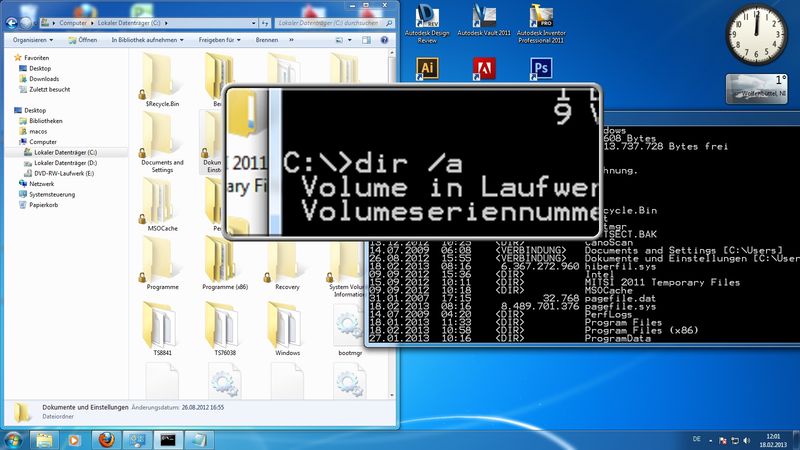
Task: Select 'Lokaler Datenträger (D:)' in navigation tree
Action: (x=65, y=162)
